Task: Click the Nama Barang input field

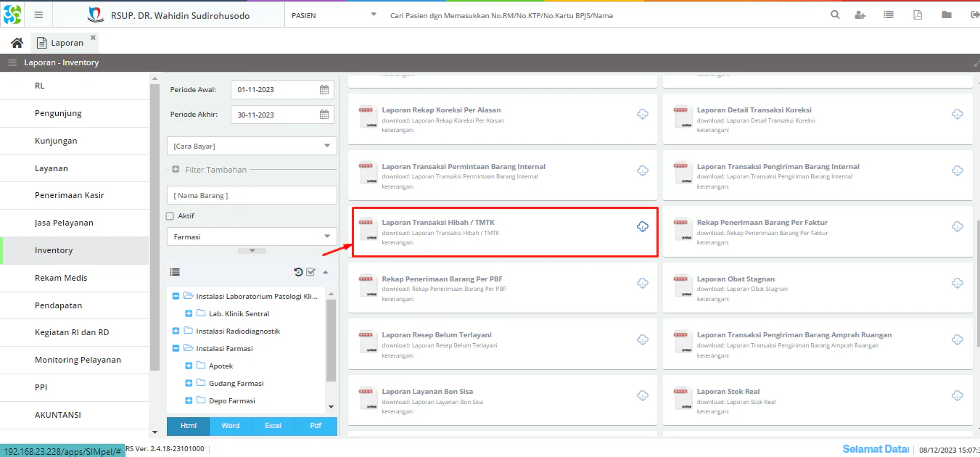Action: [252, 195]
